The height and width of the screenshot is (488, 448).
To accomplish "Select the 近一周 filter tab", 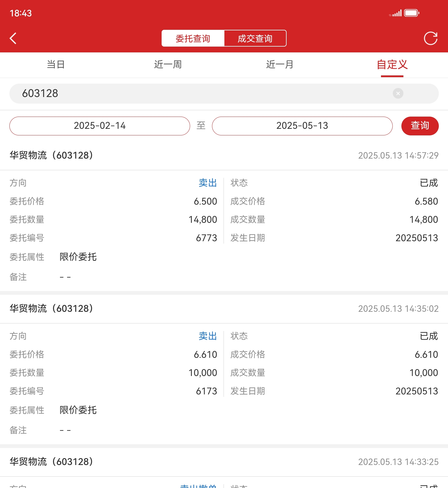I will coord(168,64).
